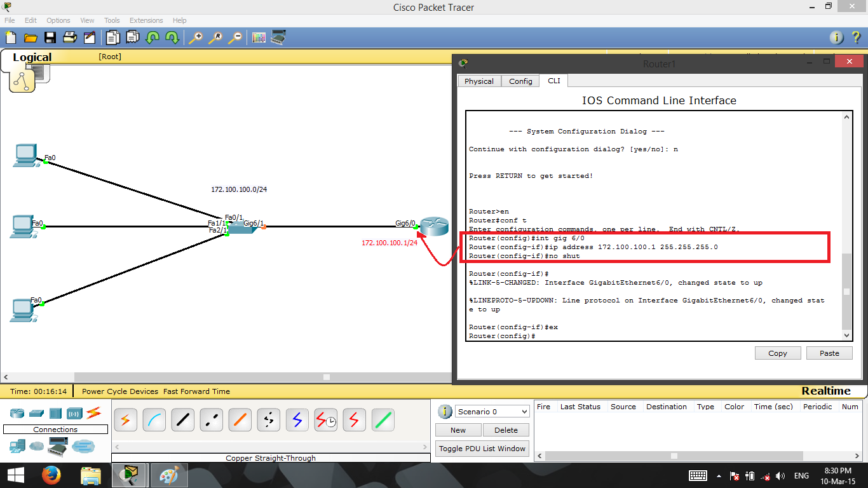
Task: Select the Custom Made Devices category
Action: click(58, 447)
